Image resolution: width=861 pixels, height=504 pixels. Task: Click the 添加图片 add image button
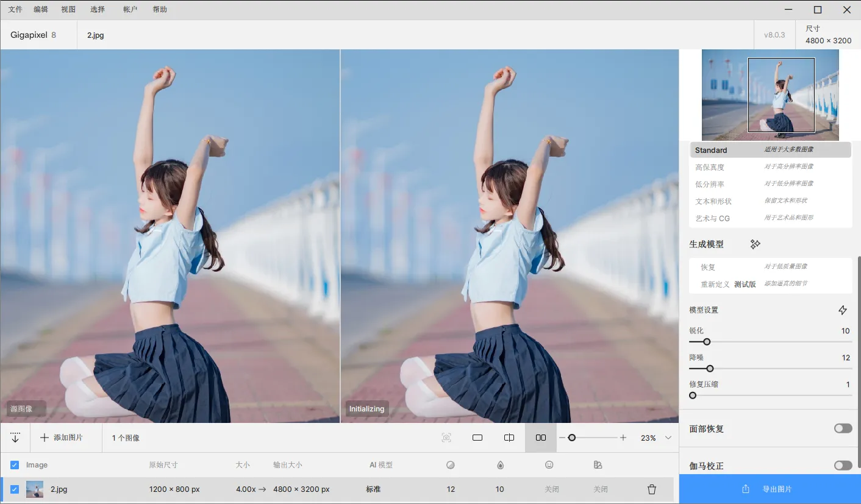pos(62,438)
